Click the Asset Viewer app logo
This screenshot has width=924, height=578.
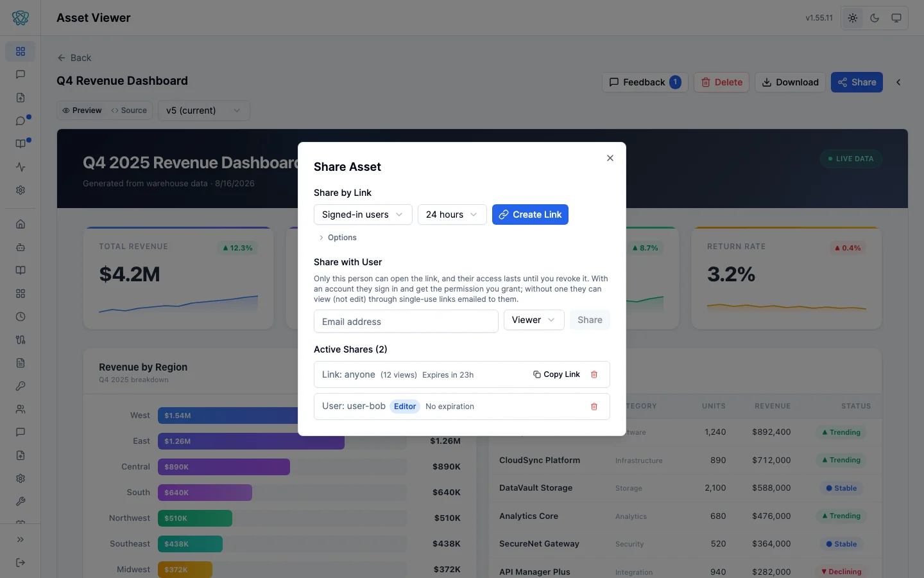click(21, 18)
